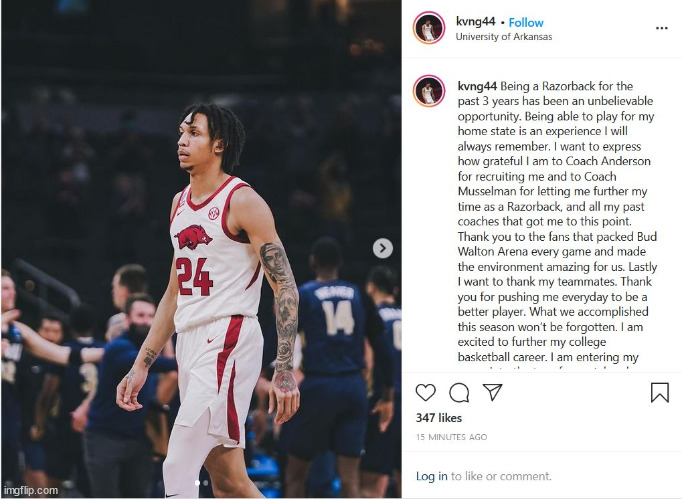Go to next photo with arrow chevron

point(383,248)
